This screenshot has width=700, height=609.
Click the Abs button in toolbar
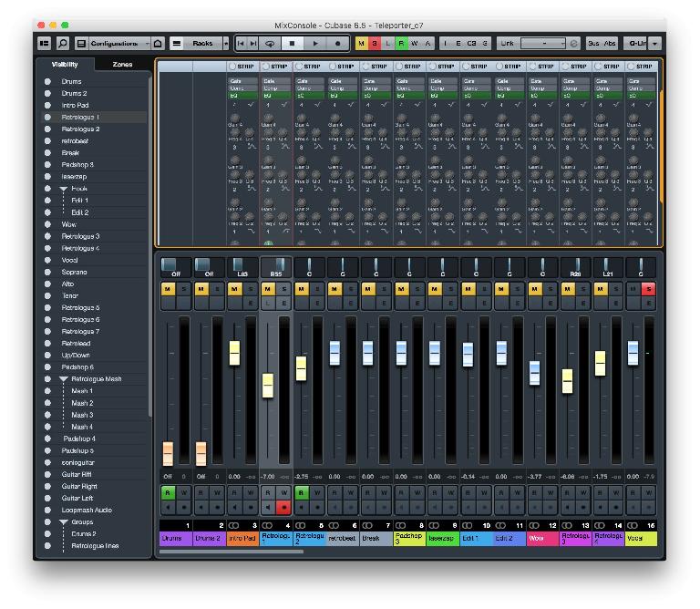click(610, 44)
